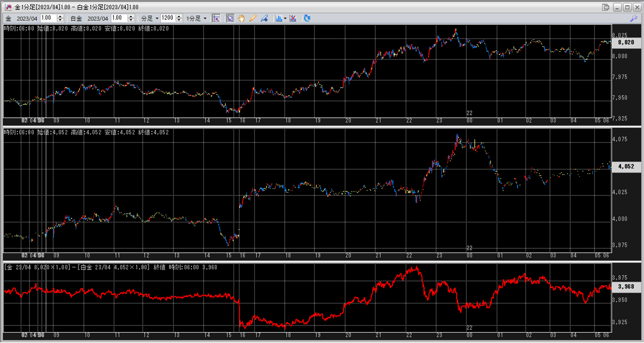The image size is (644, 343).
Task: Click the bar chart indicator icon
Action: [278, 18]
